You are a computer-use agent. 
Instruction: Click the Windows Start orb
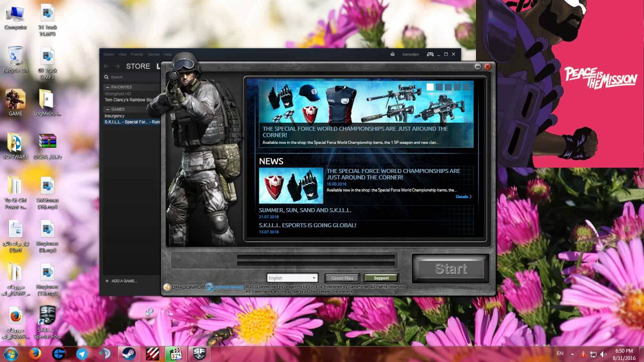(x=11, y=354)
